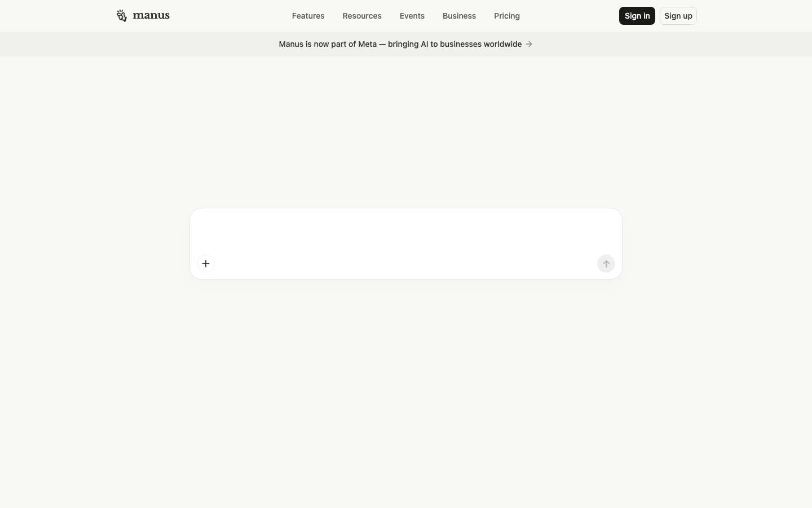
Task: Click the plus icon in the prompt box
Action: (206, 264)
